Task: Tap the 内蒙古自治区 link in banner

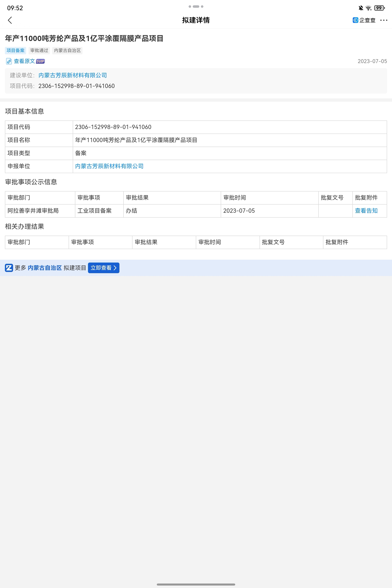Action: click(45, 268)
